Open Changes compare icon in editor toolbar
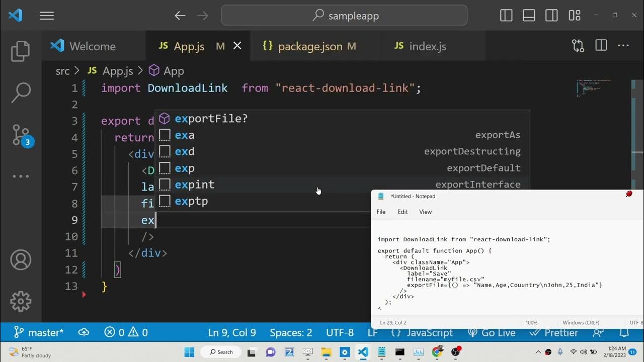 tap(578, 46)
